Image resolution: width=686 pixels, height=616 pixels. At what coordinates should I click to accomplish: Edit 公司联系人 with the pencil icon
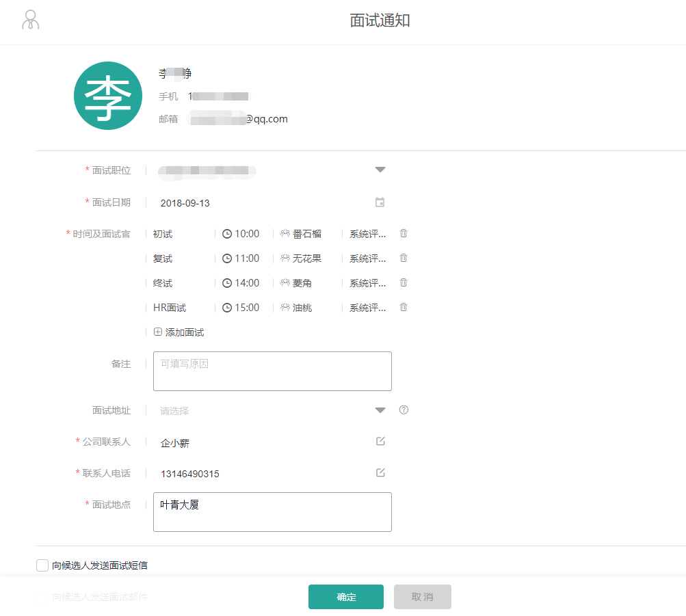(381, 441)
